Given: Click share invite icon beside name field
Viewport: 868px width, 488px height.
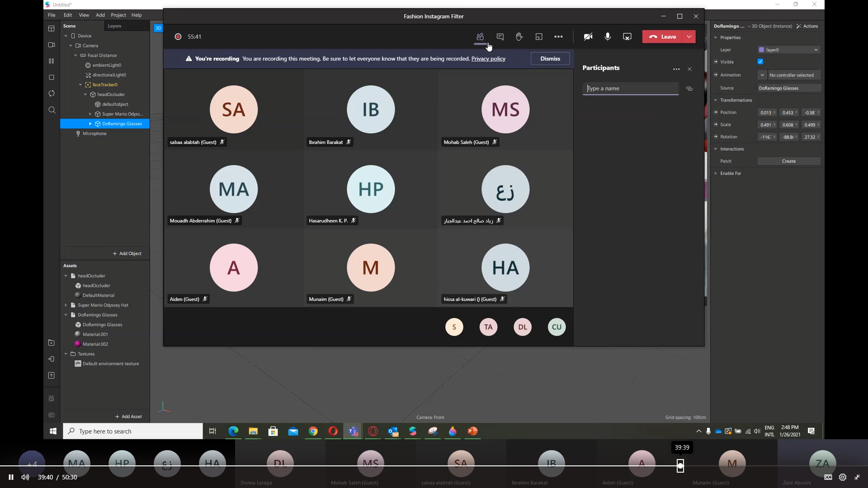Looking at the screenshot, I should pos(689,89).
